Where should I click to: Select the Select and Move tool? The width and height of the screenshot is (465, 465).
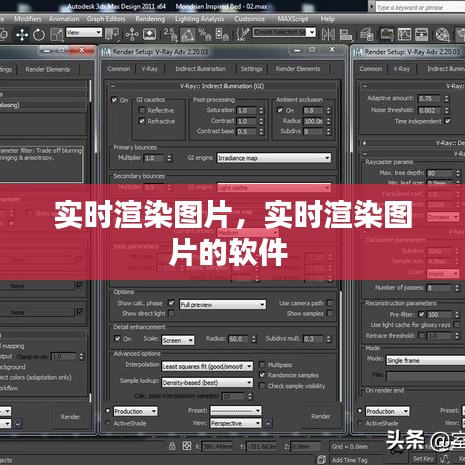pyautogui.click(x=22, y=35)
